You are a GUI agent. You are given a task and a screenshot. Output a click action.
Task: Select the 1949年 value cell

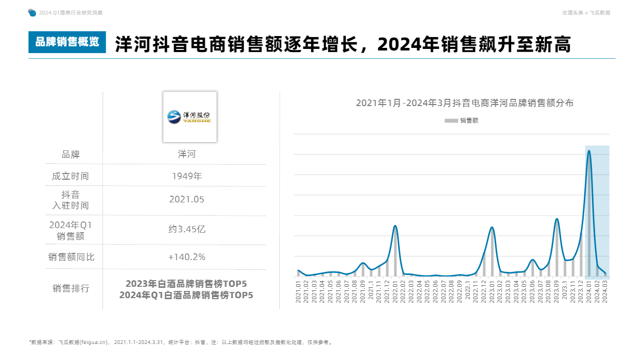point(187,176)
